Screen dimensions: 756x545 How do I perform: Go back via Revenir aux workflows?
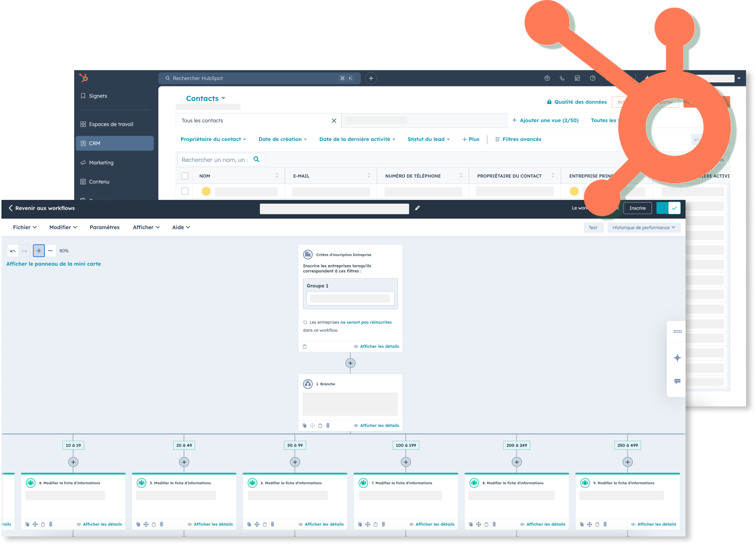tap(42, 208)
